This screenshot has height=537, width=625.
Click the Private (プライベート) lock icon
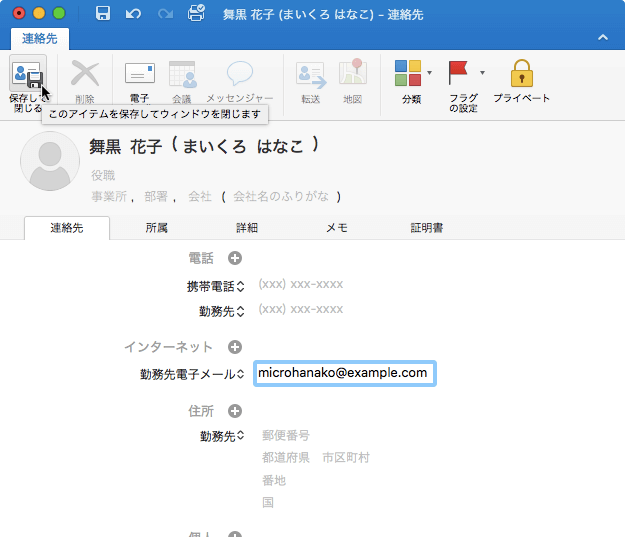pyautogui.click(x=521, y=73)
